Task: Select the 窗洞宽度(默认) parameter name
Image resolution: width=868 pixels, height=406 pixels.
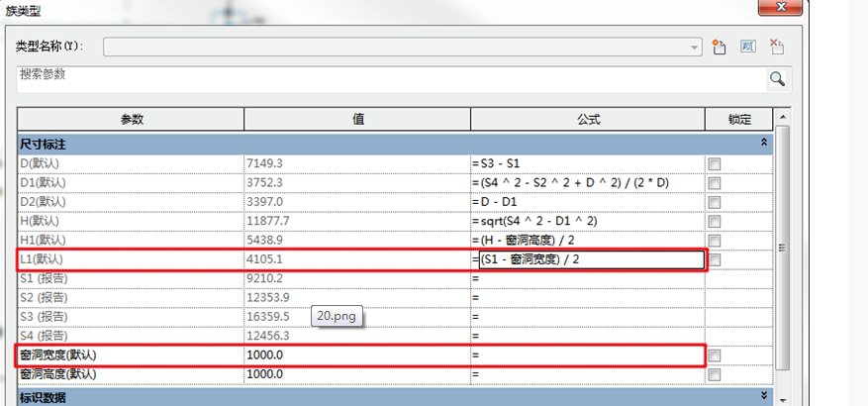Action: [x=58, y=355]
